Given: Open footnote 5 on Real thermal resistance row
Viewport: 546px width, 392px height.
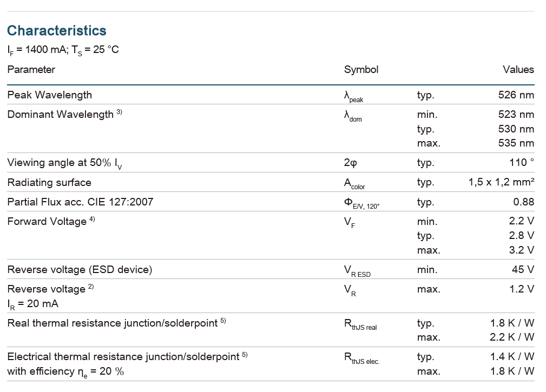Looking at the screenshot, I should coord(222,321).
